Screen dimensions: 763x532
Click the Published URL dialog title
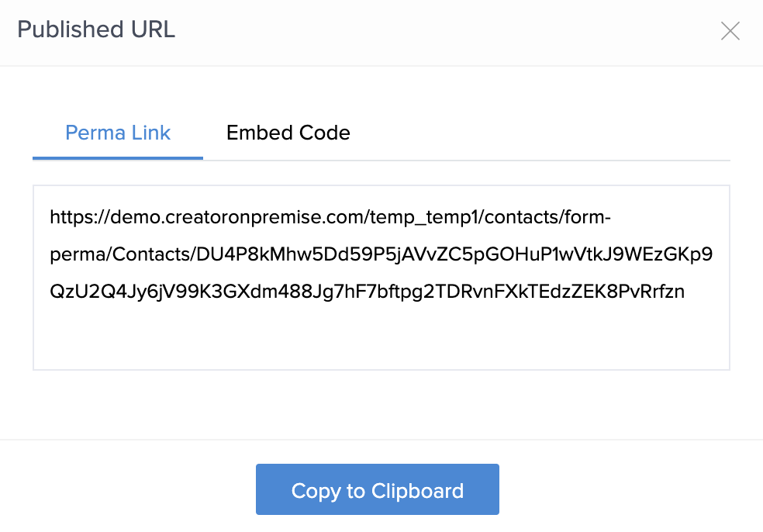[x=96, y=30]
